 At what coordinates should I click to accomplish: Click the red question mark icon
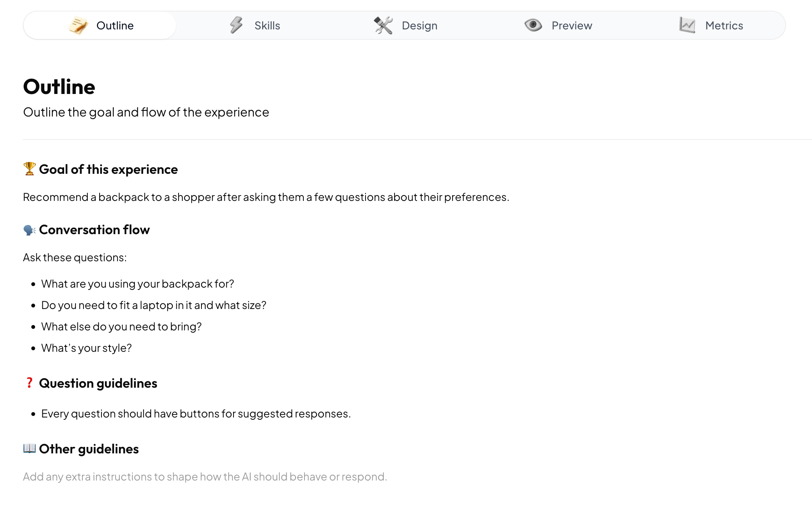[29, 383]
